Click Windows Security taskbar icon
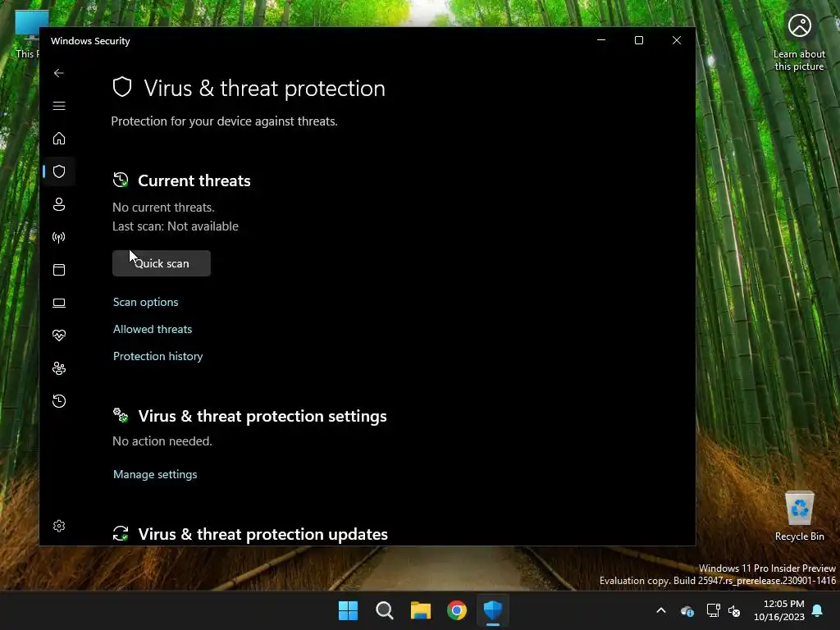 [x=493, y=610]
